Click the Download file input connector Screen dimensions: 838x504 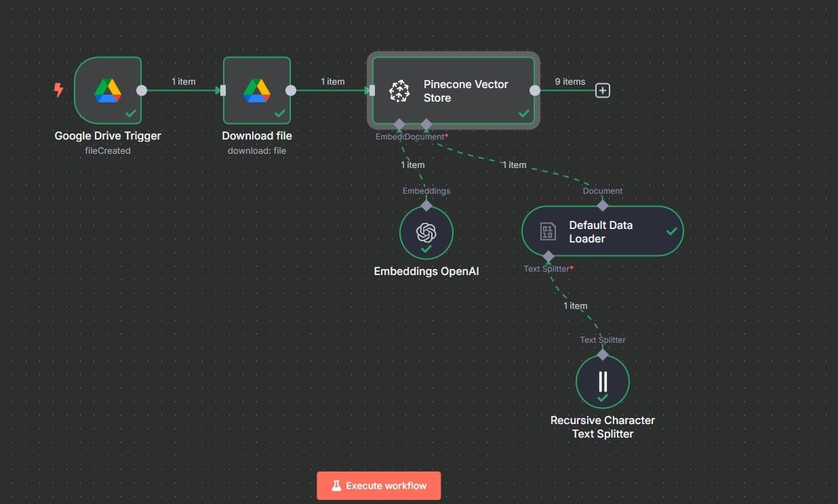pyautogui.click(x=223, y=90)
